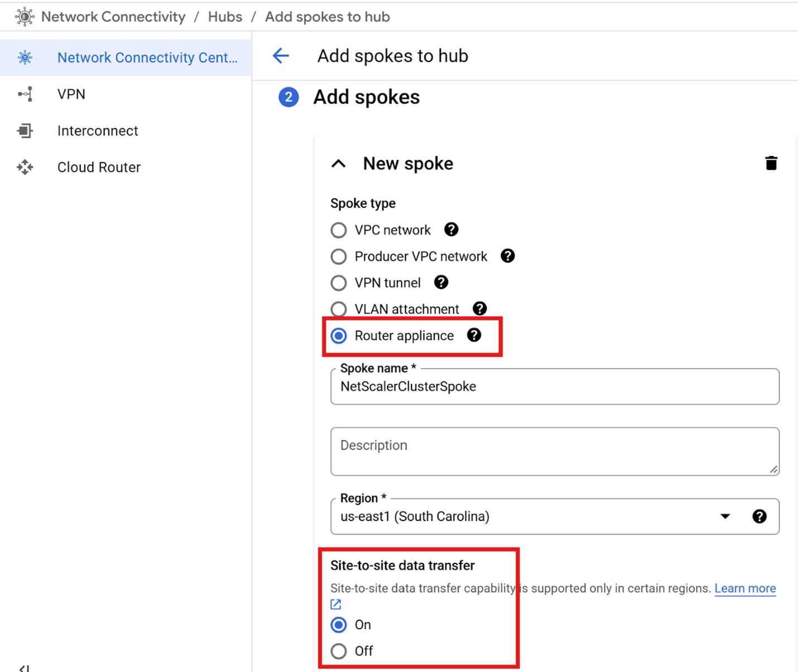
Task: Choose VPN tunnel as spoke type
Action: tap(339, 283)
